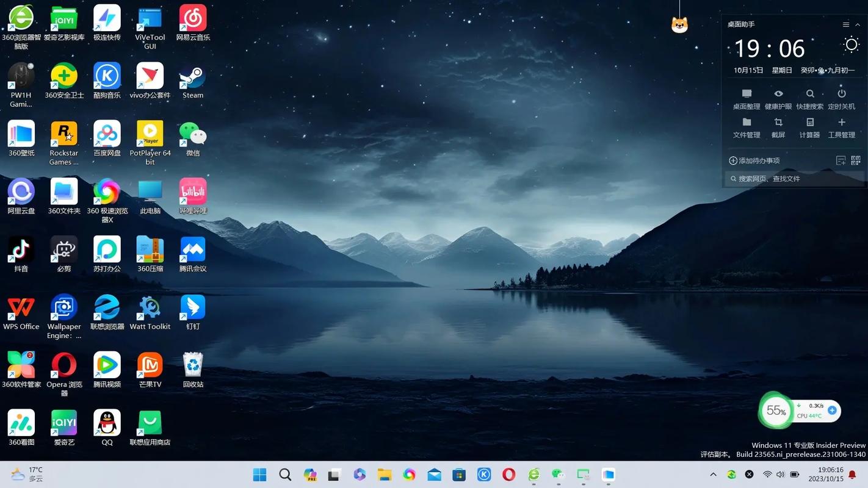Select the Steam desktop shortcut
The height and width of the screenshot is (488, 868).
(193, 81)
